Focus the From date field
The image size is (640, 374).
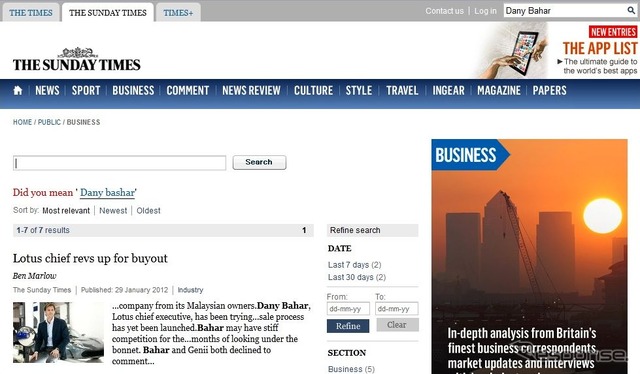[x=348, y=309]
